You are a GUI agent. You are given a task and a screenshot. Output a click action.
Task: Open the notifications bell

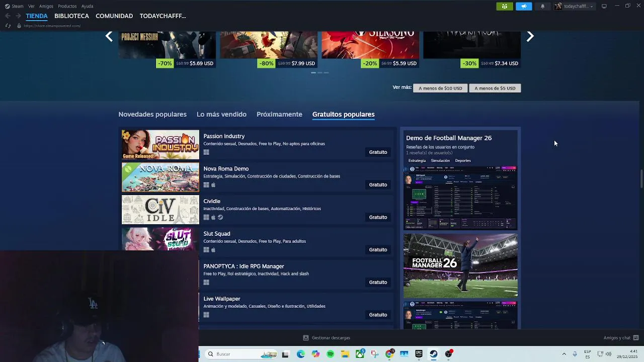tap(542, 6)
